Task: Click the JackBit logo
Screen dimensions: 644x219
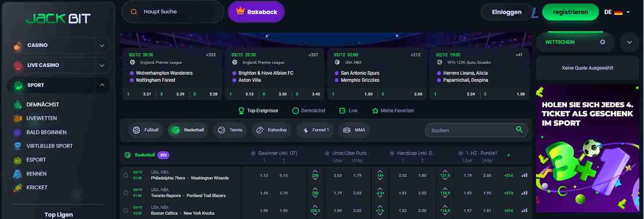Action: pos(58,18)
